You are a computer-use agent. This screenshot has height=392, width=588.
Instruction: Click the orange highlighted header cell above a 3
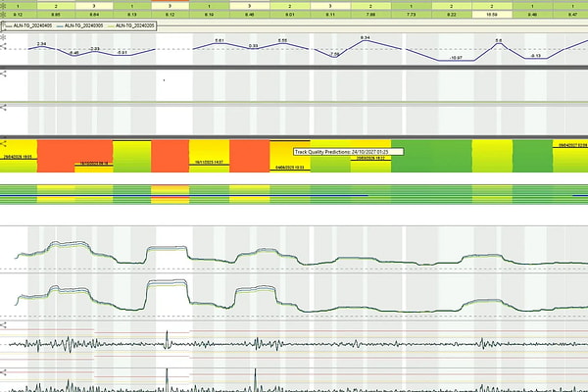point(170,1)
